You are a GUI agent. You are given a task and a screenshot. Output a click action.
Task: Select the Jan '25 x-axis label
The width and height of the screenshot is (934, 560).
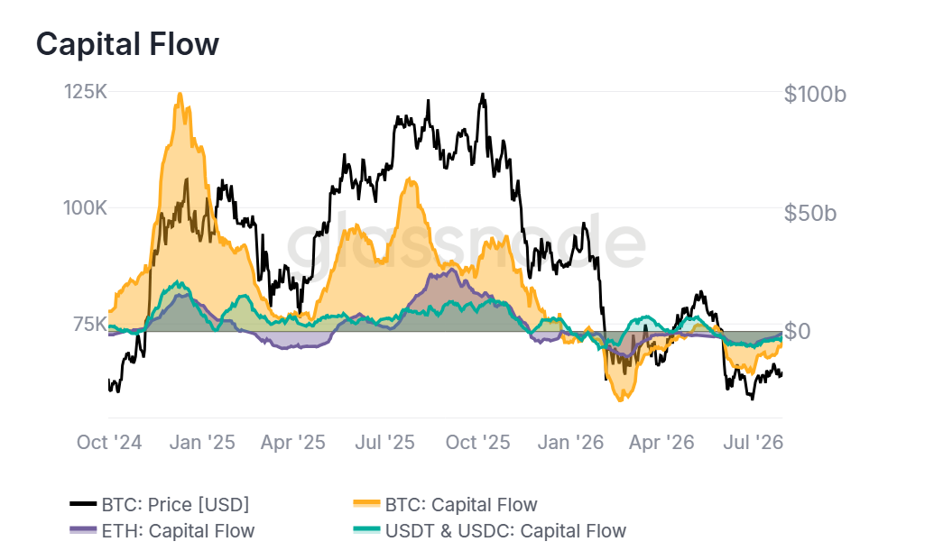coord(202,442)
